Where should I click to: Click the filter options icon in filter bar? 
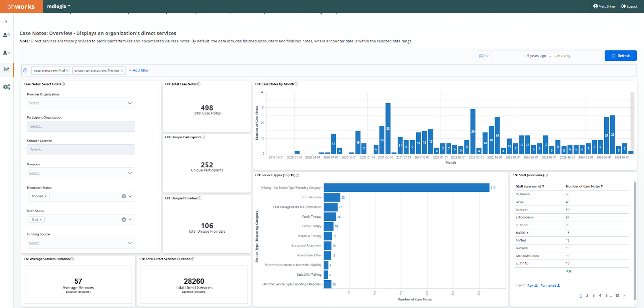point(25,71)
